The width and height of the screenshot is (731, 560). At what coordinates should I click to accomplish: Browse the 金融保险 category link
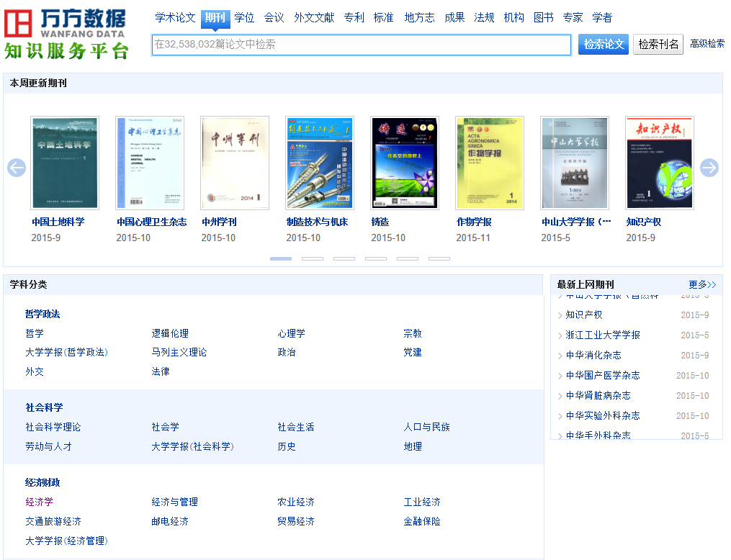[x=422, y=521]
